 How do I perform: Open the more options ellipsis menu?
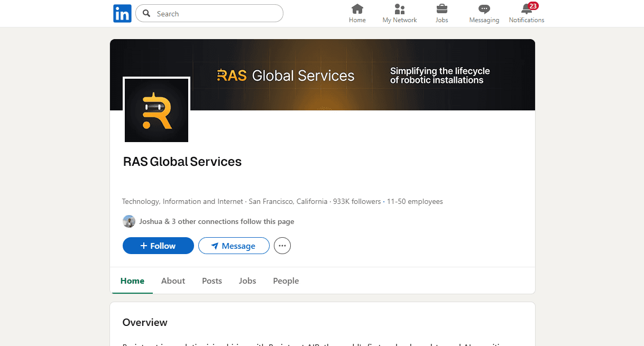[282, 246]
